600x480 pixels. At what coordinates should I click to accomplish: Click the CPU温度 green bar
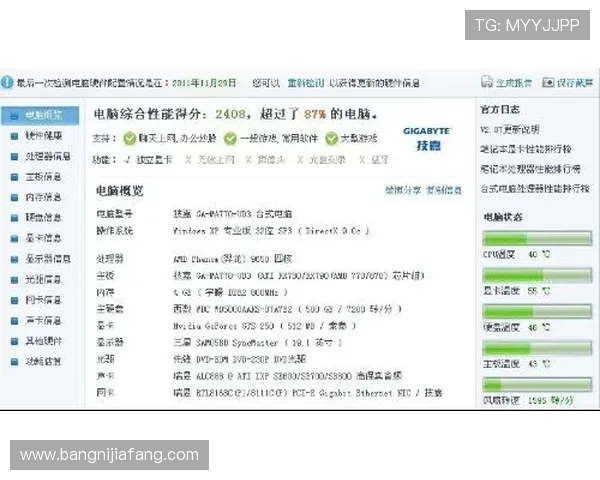(537, 238)
